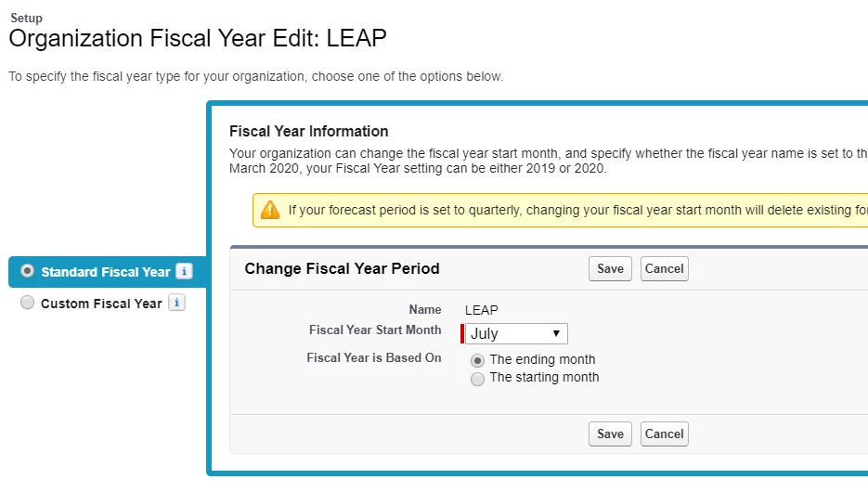Choose 'The starting month' option

click(x=477, y=379)
